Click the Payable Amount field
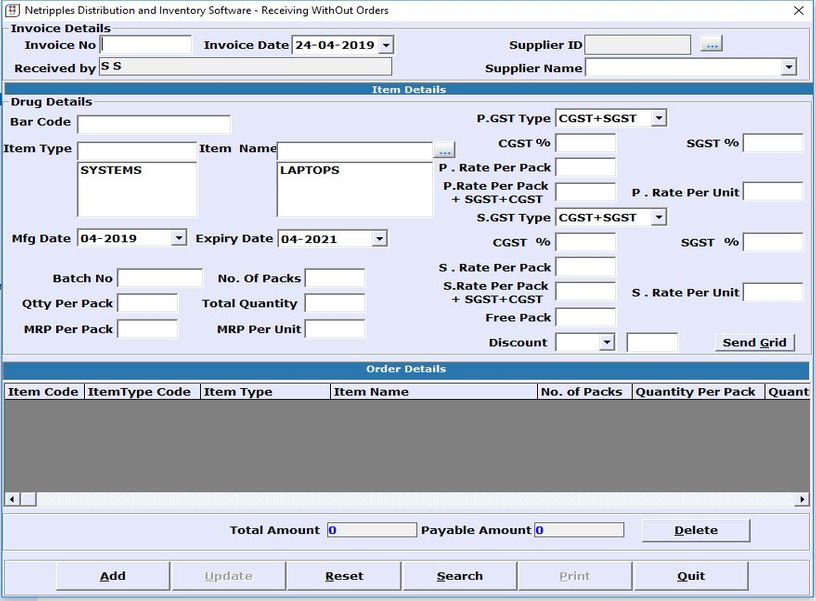This screenshot has height=601, width=816. pyautogui.click(x=579, y=530)
